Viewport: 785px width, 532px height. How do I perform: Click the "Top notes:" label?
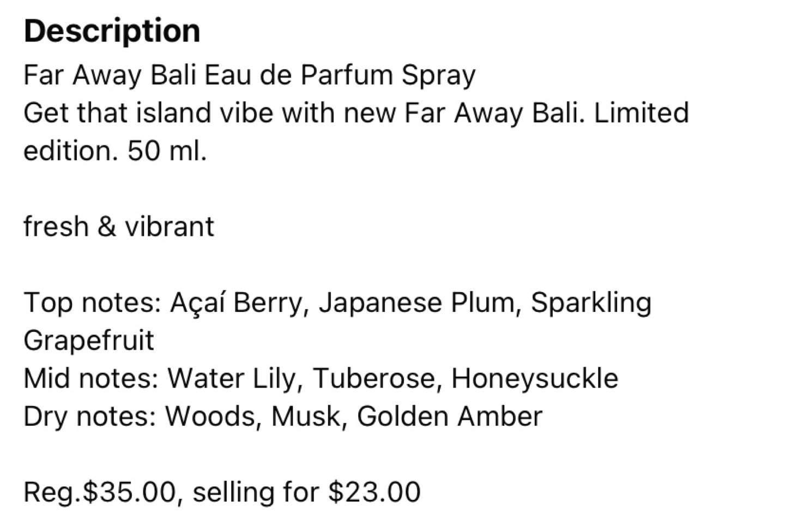coord(92,303)
